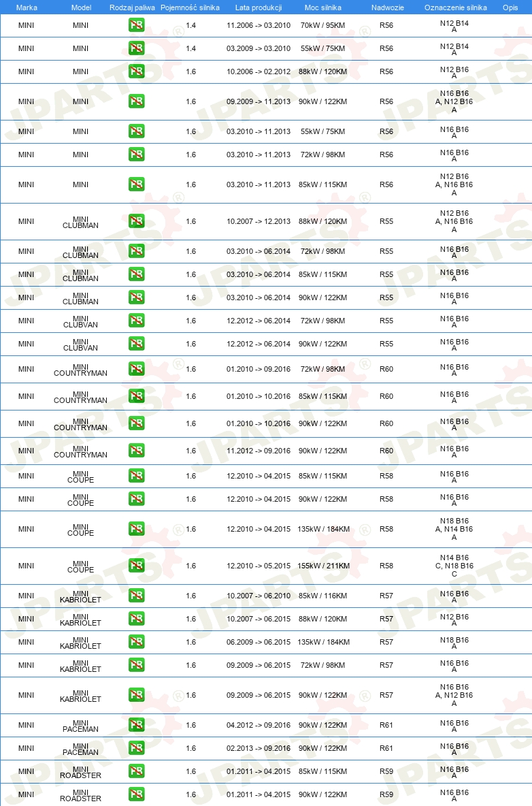
Task: Click the Pojemność silnika column header
Action: point(190,7)
